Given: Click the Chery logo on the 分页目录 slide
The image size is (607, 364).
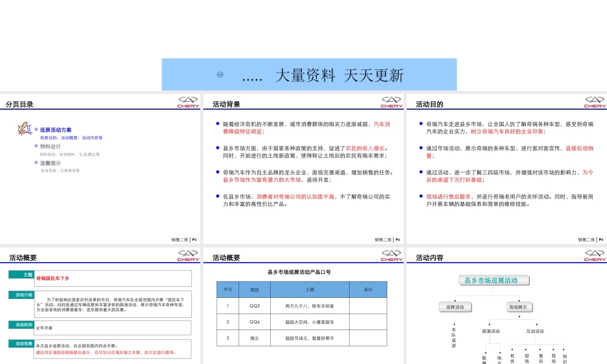Looking at the screenshot, I should click(188, 102).
